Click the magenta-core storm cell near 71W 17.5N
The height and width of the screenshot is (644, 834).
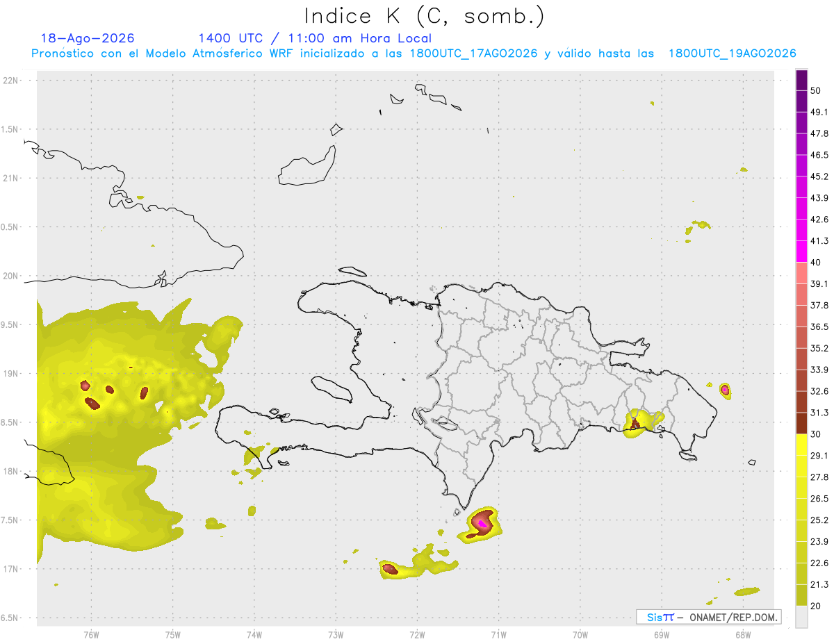coord(482,523)
